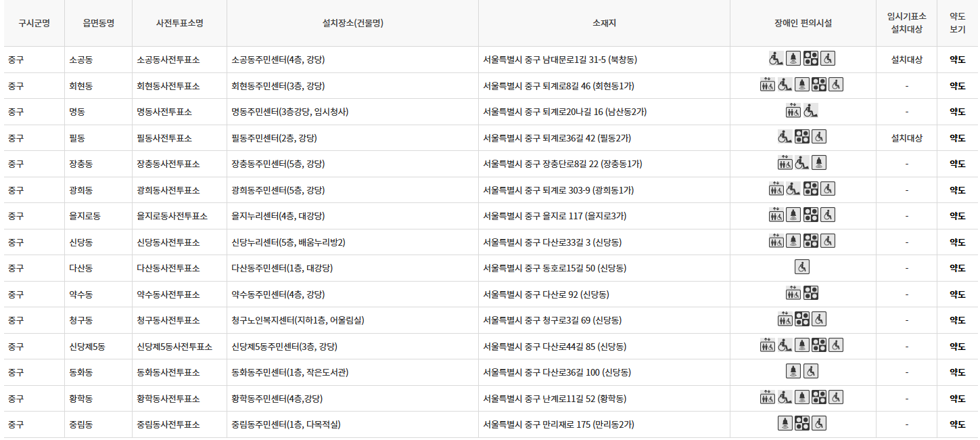Click the braille block icon in the 약수동 row
The width and height of the screenshot is (980, 440).
pyautogui.click(x=811, y=293)
